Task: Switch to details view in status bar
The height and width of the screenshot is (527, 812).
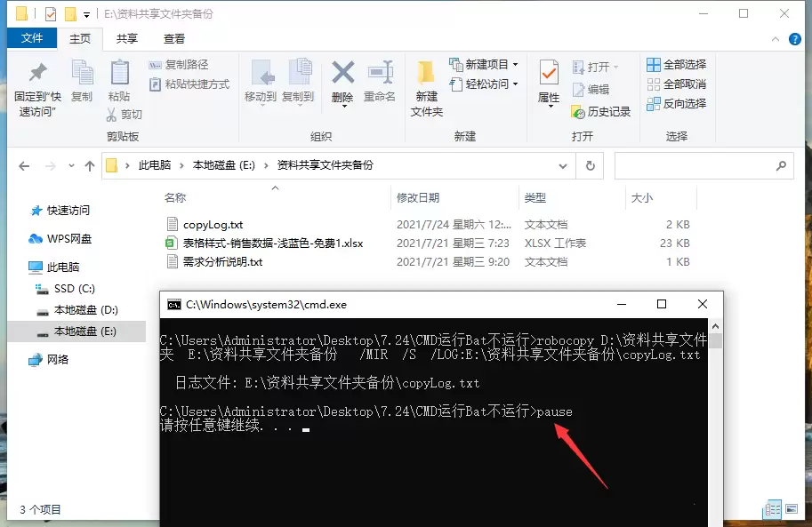Action: [770, 509]
